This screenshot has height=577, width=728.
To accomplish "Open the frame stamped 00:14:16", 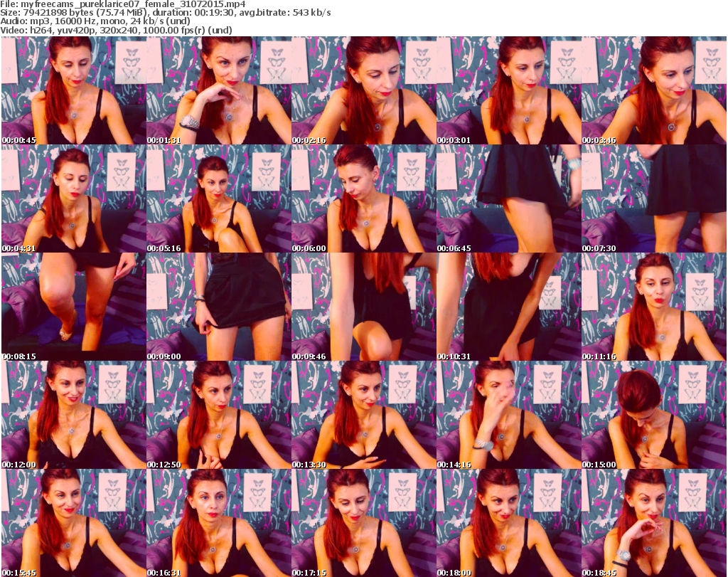I will 509,415.
